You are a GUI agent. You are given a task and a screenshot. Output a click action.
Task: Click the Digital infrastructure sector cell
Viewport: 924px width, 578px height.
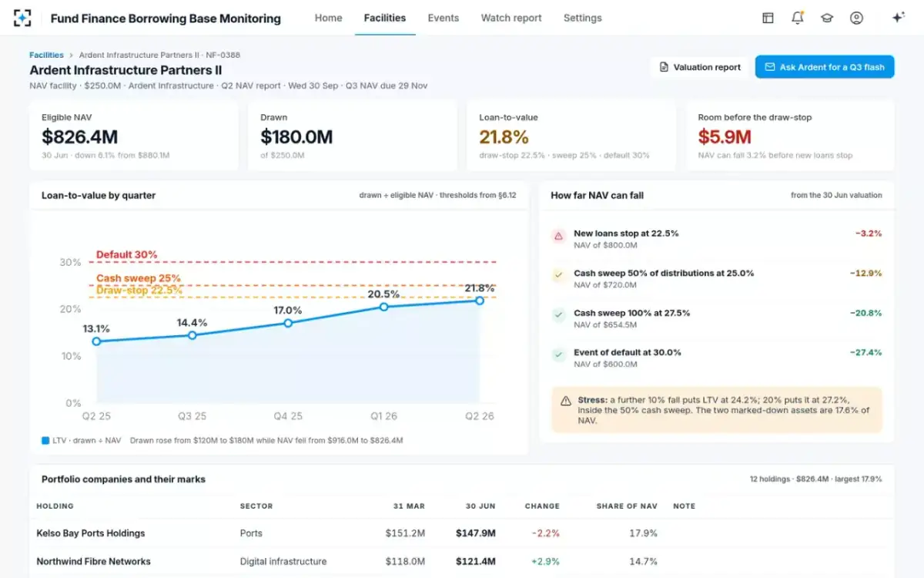click(x=283, y=561)
